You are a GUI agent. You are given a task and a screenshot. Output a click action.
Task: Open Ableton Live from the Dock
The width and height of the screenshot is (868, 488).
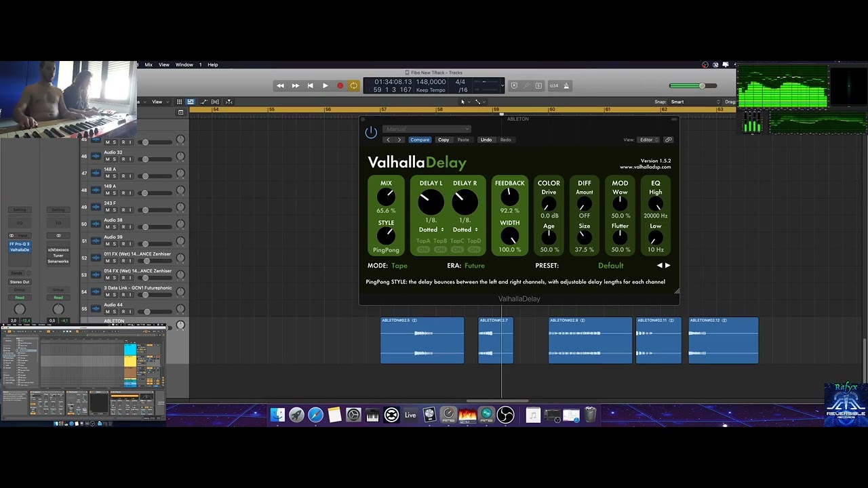tap(410, 415)
